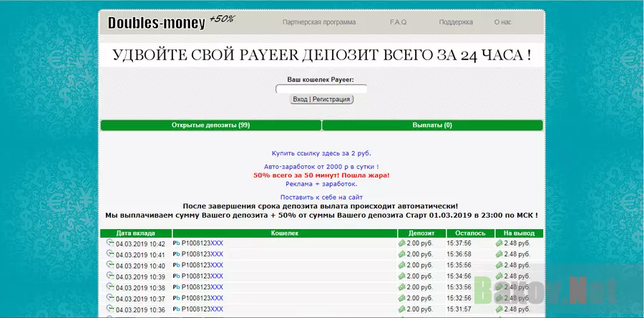Click the Осталось column header
Viewport: 644px width, 318px height.
coord(470,233)
